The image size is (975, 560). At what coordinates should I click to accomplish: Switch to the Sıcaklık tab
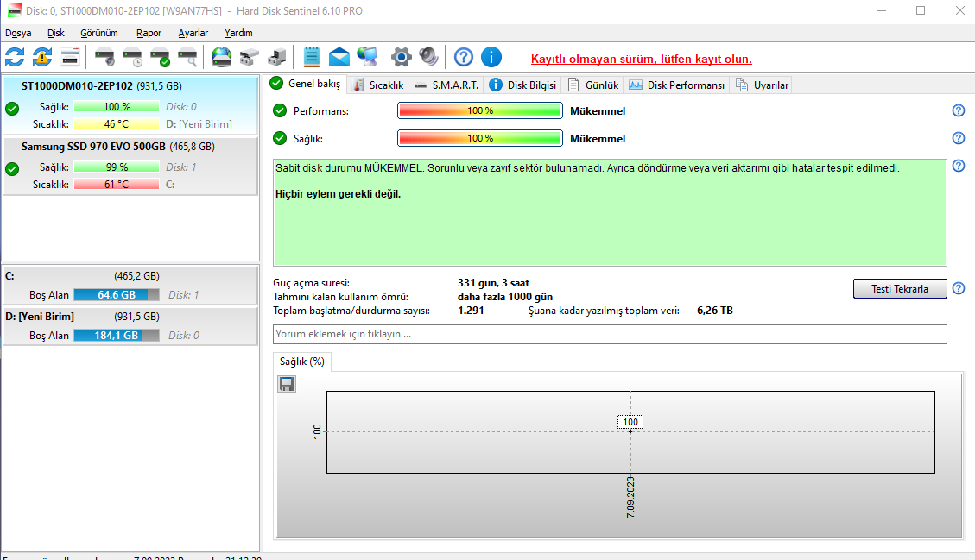[x=378, y=85]
